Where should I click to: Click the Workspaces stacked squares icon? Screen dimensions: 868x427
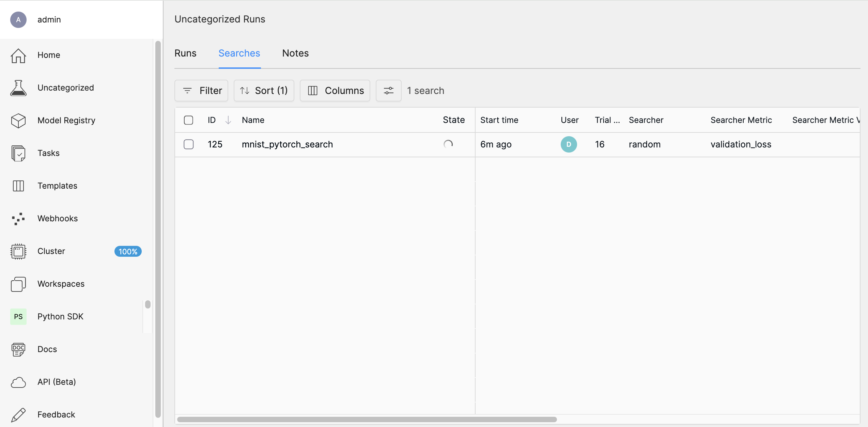18,284
